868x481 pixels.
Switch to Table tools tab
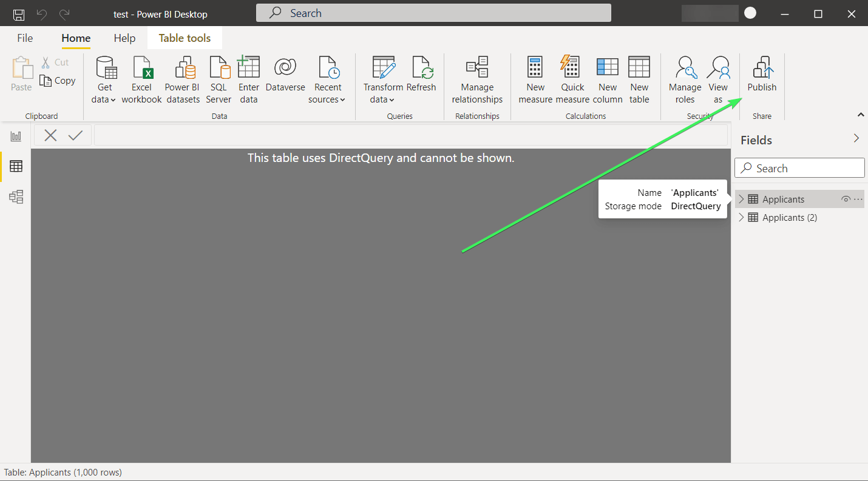[x=185, y=38]
